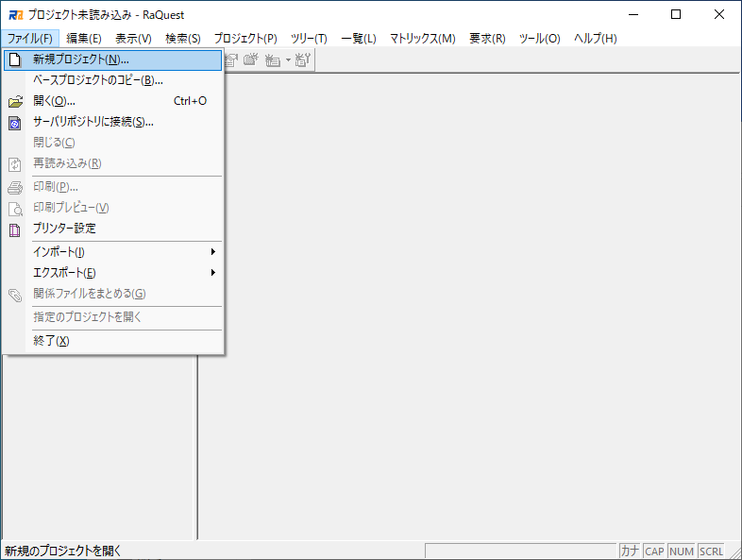Open the ヘルプ(H) menu
The image size is (742, 560).
pyautogui.click(x=596, y=39)
